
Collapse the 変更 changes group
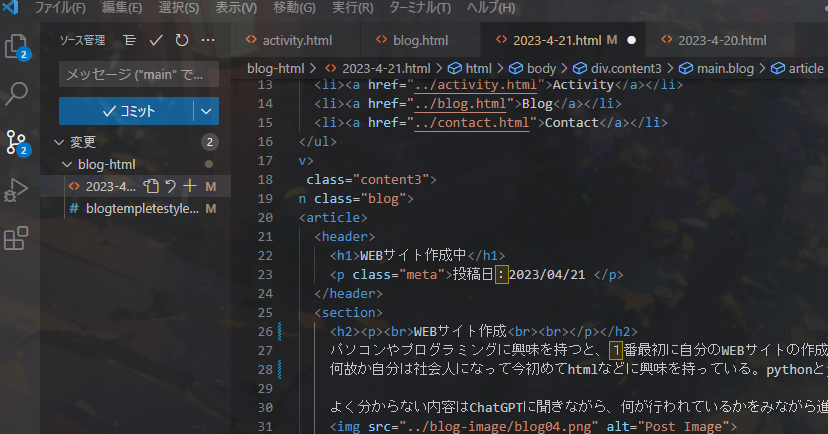tap(59, 142)
